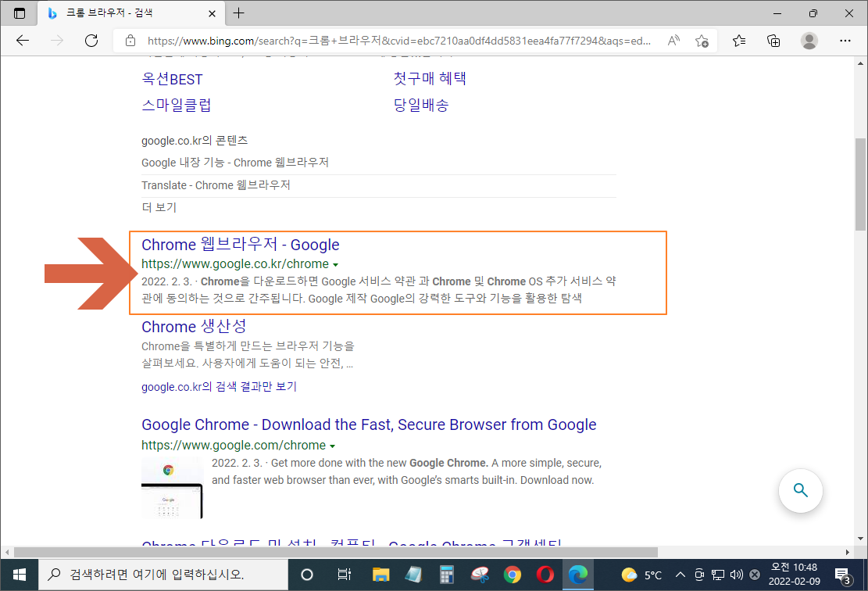
Task: Open Google 내장 기능 - Chrome 웹브라우저
Action: coord(234,163)
